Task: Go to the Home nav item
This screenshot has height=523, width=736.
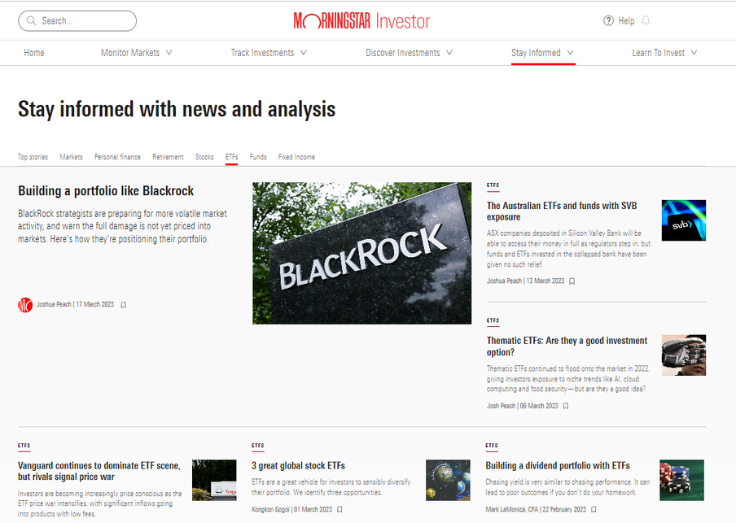Action: [34, 53]
